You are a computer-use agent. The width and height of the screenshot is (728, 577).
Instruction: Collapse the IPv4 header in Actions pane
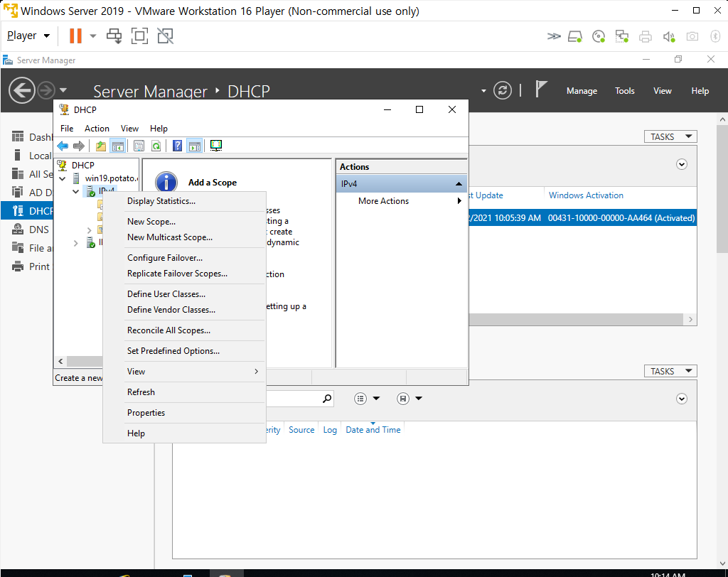pos(459,184)
